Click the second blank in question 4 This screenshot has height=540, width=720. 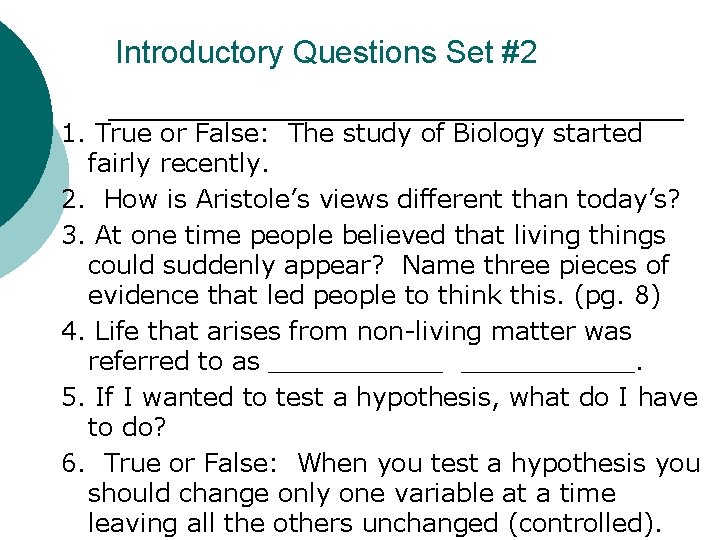point(548,363)
